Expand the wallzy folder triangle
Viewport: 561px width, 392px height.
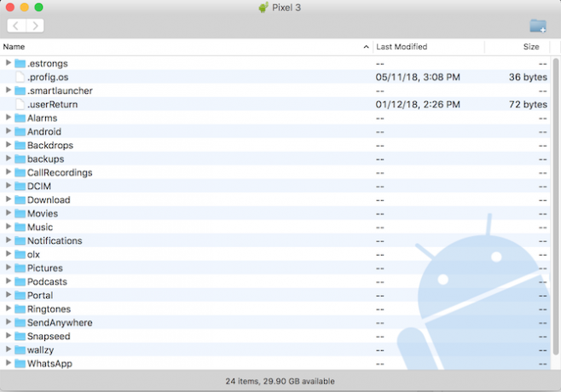(x=9, y=349)
